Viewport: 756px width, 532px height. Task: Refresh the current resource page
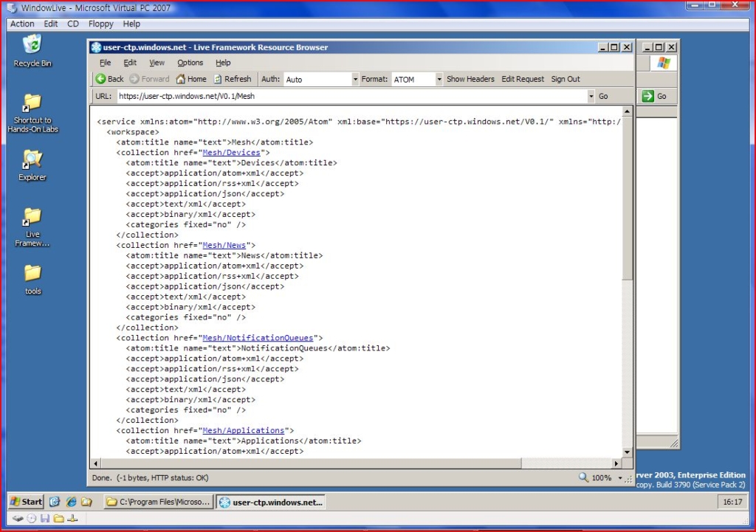point(233,79)
